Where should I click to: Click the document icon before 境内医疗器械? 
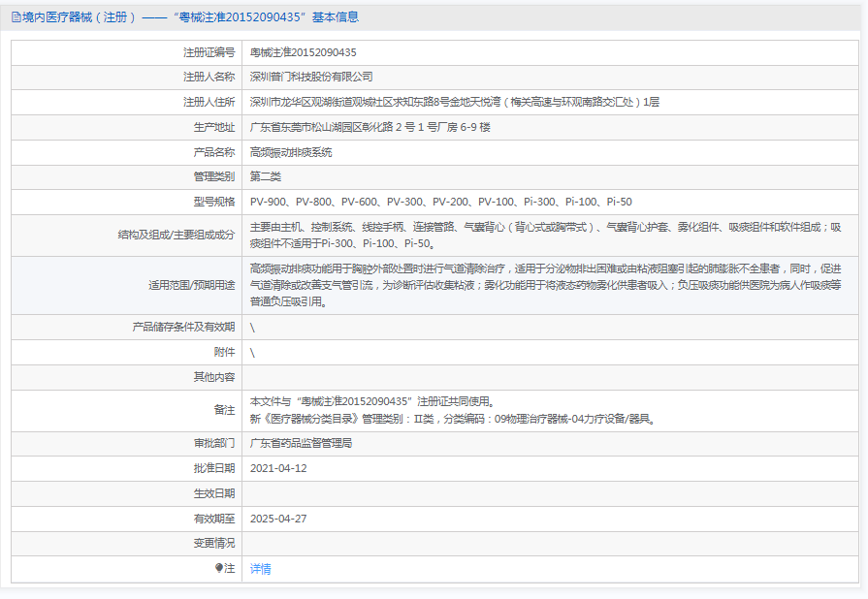pyautogui.click(x=16, y=16)
